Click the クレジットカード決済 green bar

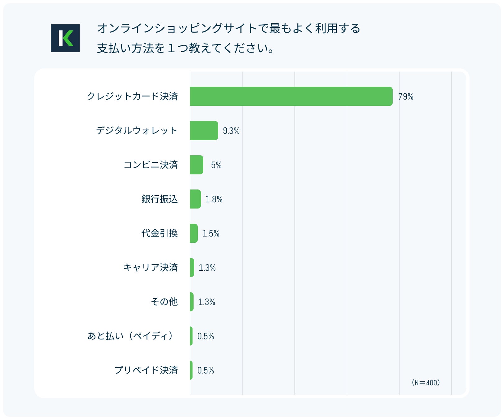(291, 96)
